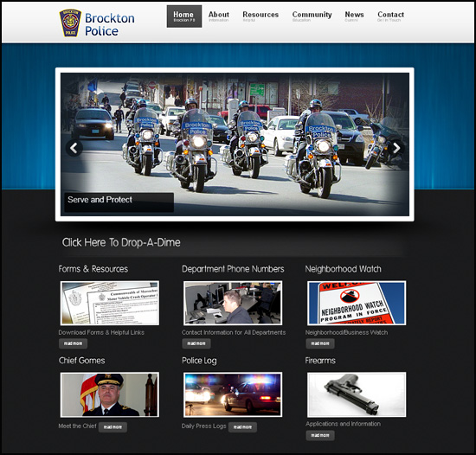Click the Neighborhood Watch heading
This screenshot has width=476, height=455.
tap(343, 269)
